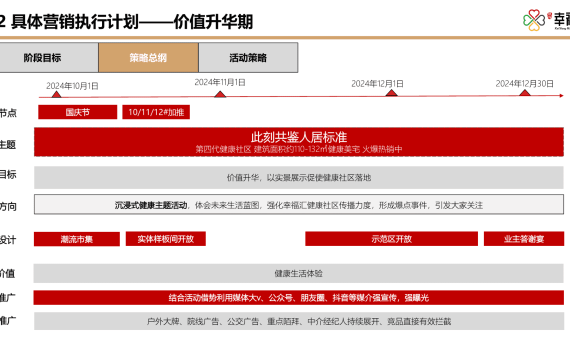Viewport: 570px width, 360px height.
Task: Click the 价值升华期 slide title
Action: [126, 22]
